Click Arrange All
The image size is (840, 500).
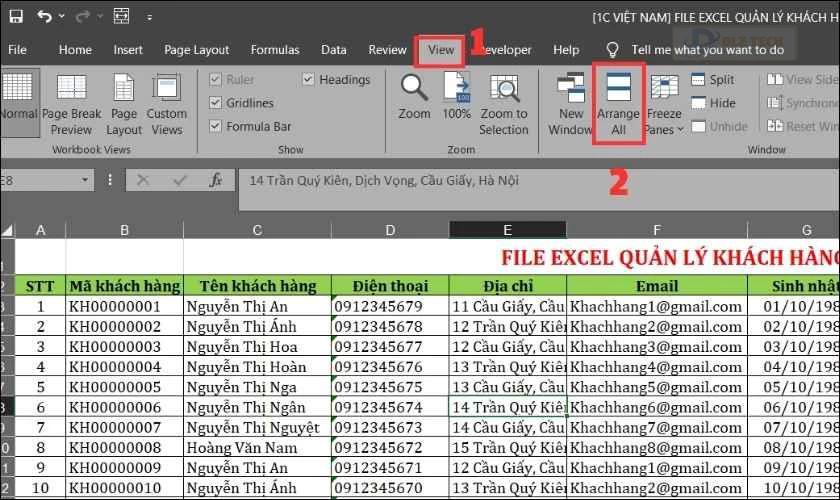(618, 105)
